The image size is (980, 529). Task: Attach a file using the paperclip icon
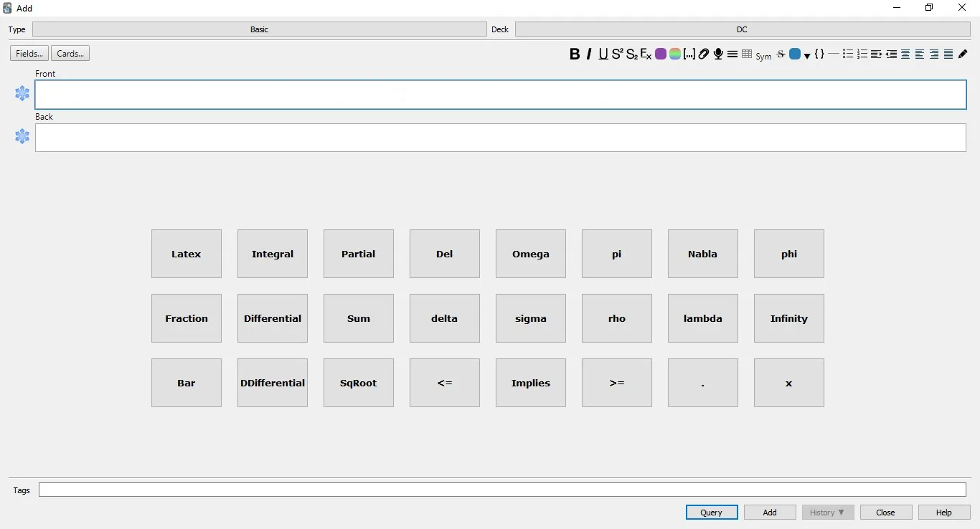point(703,54)
